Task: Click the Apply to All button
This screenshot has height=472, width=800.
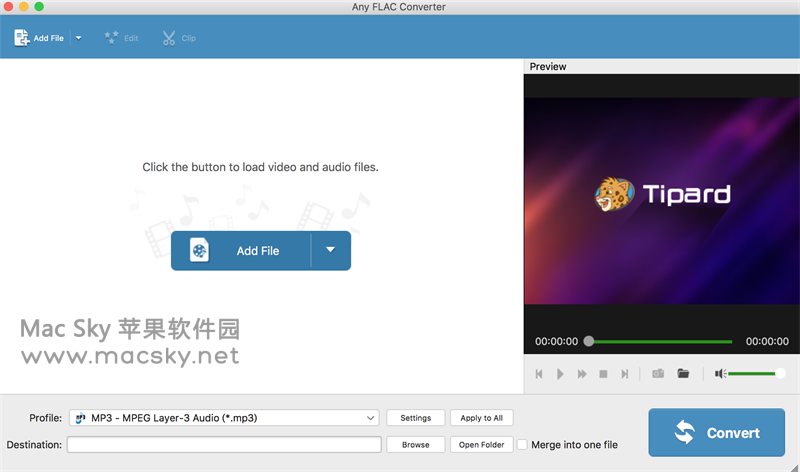Action: [x=481, y=418]
